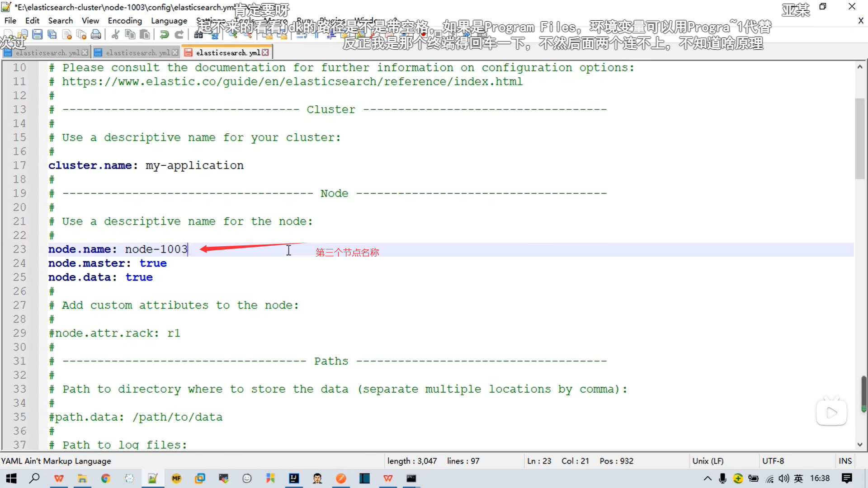
Task: Click the Find binoculars toolbar icon
Action: pos(198,34)
